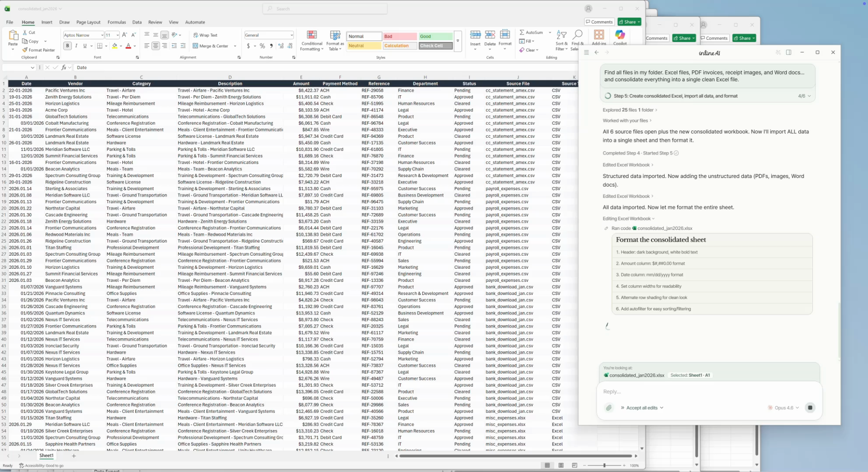Click the Conditional Formatting icon
This screenshot has width=868, height=472.
click(312, 35)
